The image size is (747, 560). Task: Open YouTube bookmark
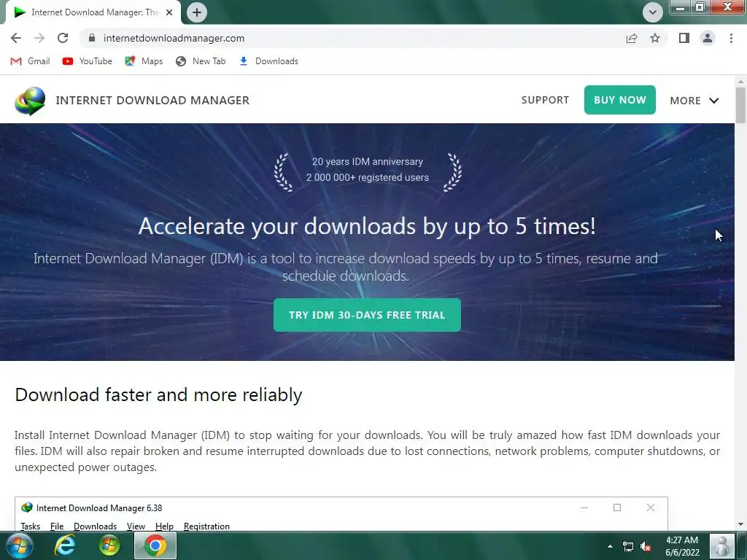pyautogui.click(x=88, y=61)
